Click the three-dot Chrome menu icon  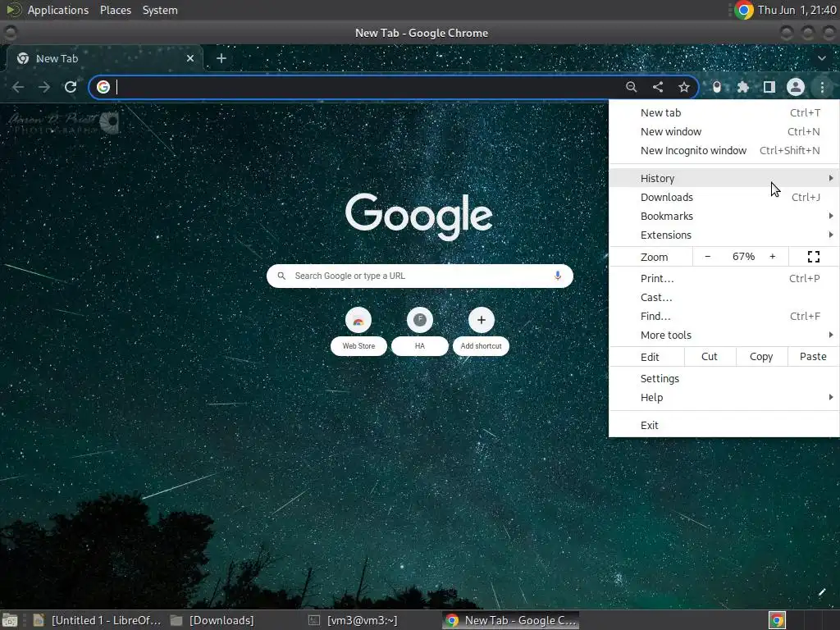[x=822, y=87]
